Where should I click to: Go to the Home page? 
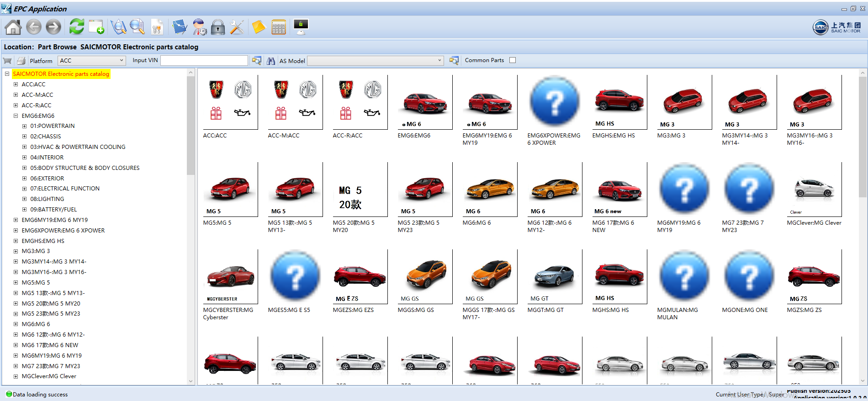coord(13,27)
